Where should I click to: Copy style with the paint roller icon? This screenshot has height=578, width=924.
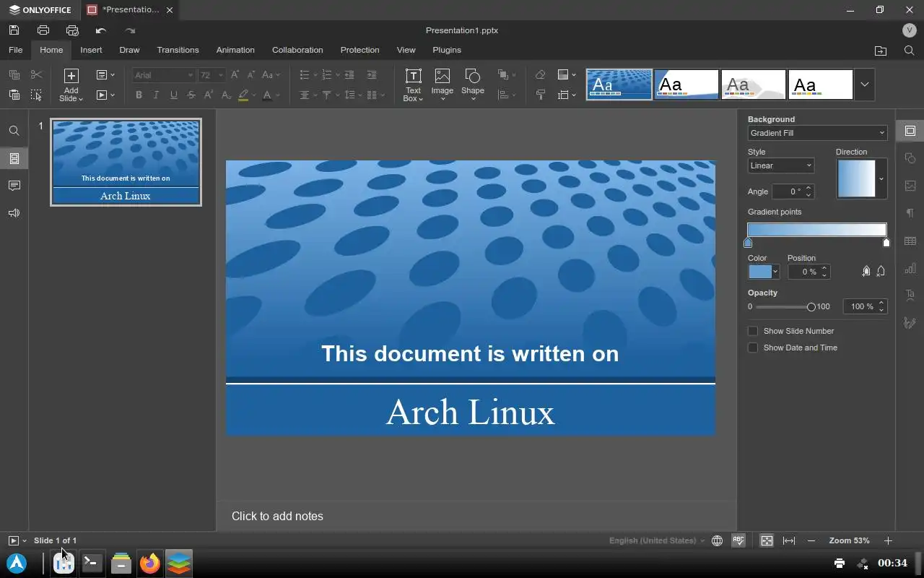click(540, 95)
